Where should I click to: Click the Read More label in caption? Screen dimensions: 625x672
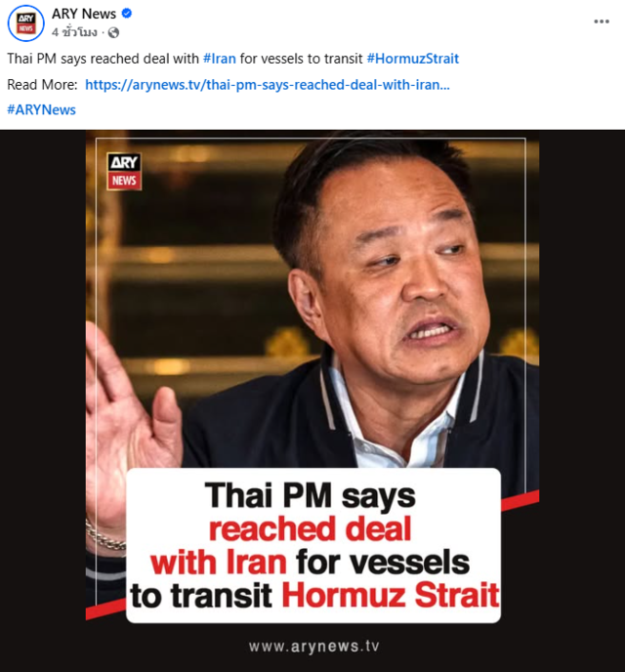(42, 84)
